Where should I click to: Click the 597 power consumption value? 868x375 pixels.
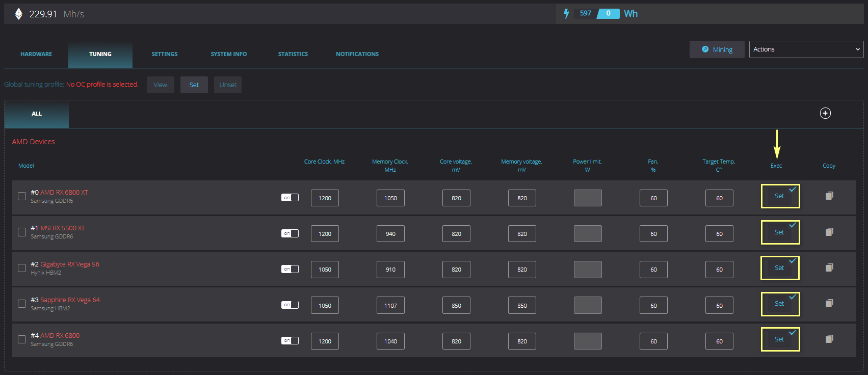pos(586,13)
